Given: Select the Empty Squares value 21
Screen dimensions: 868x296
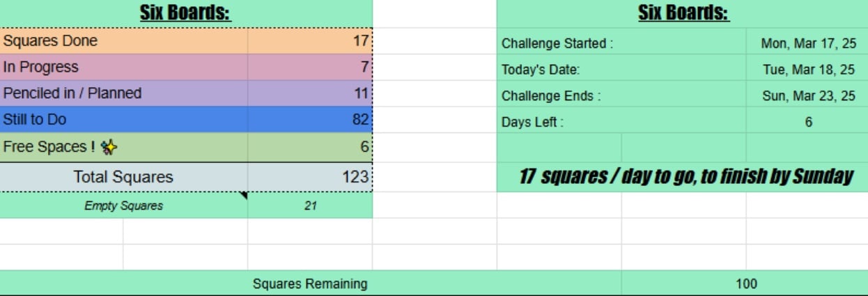Looking at the screenshot, I should coord(310,205).
